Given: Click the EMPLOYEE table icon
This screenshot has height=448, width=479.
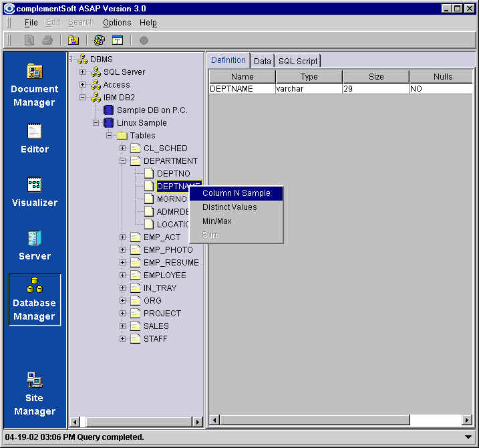Looking at the screenshot, I should [136, 275].
